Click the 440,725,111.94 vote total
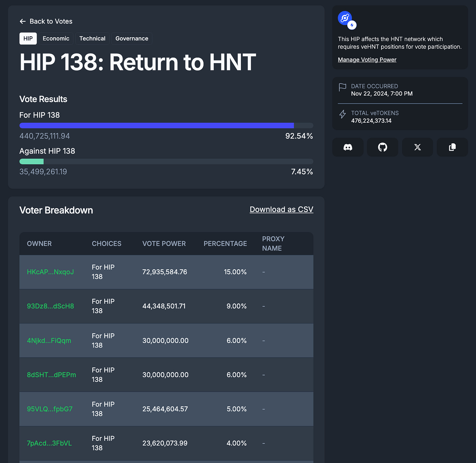 pyautogui.click(x=45, y=136)
